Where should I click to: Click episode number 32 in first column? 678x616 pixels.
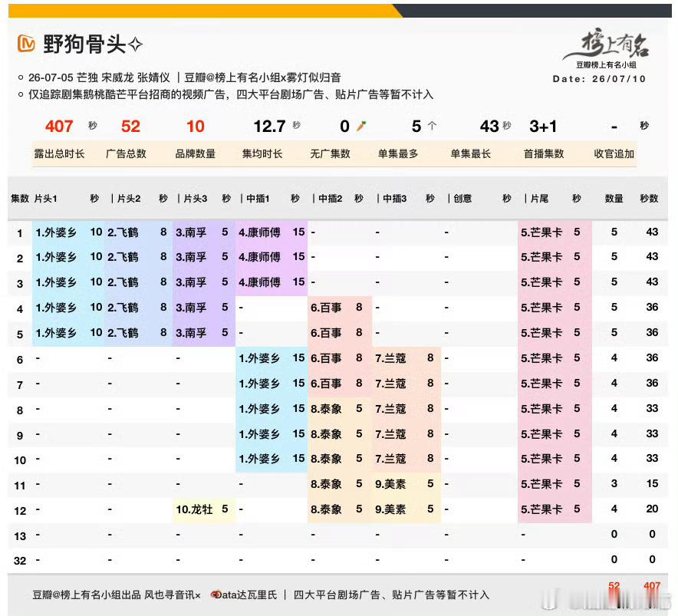(20, 561)
